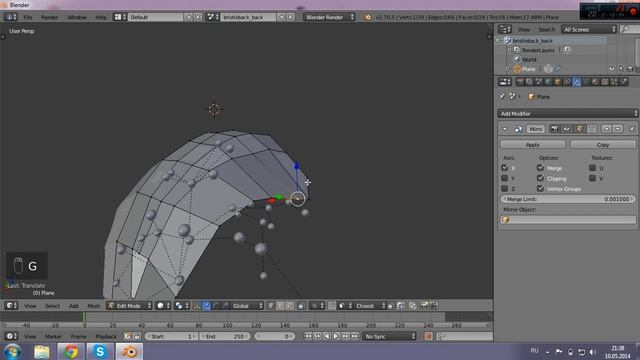640x360 pixels.
Task: Toggle the U textures checkbox
Action: 593,168
